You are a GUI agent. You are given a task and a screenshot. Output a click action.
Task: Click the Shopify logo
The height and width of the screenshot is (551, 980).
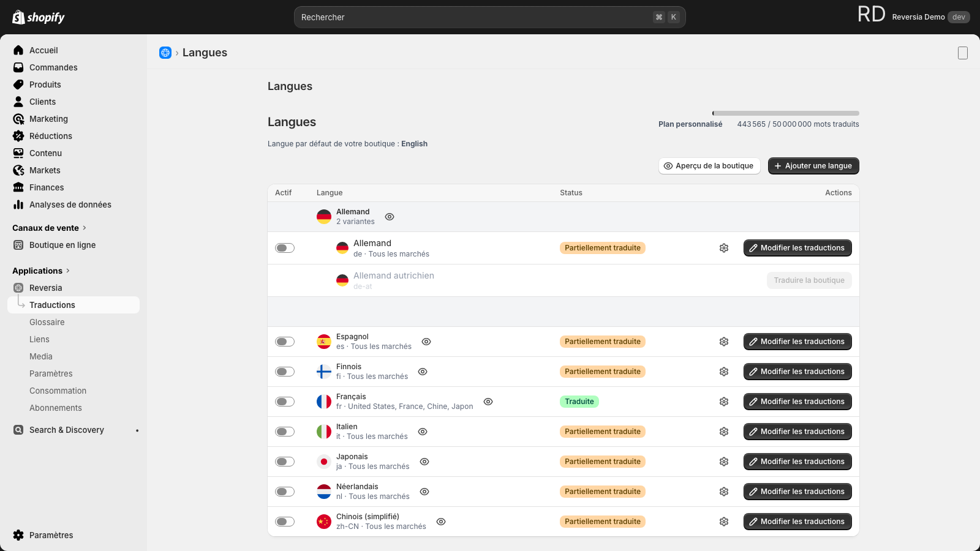39,17
